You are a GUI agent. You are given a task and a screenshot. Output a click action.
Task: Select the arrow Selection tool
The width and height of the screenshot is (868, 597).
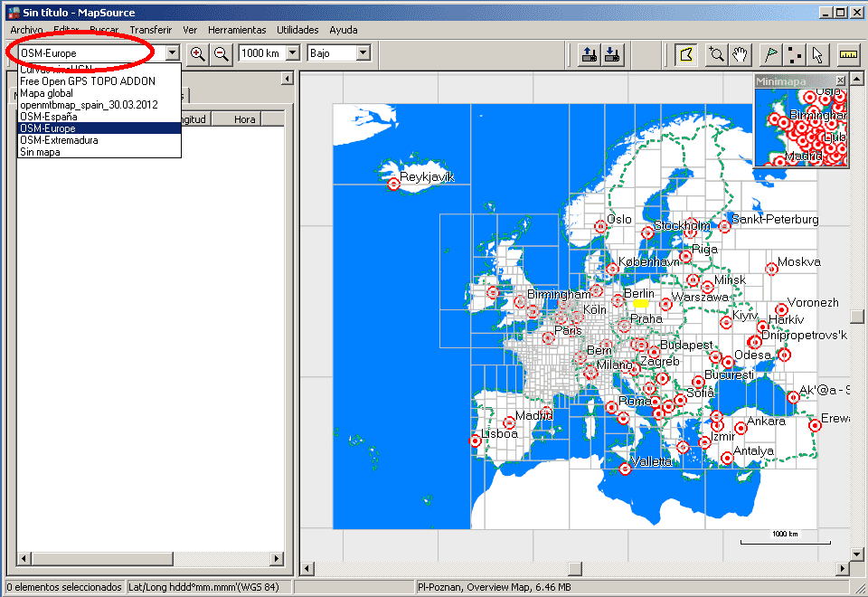[x=817, y=54]
